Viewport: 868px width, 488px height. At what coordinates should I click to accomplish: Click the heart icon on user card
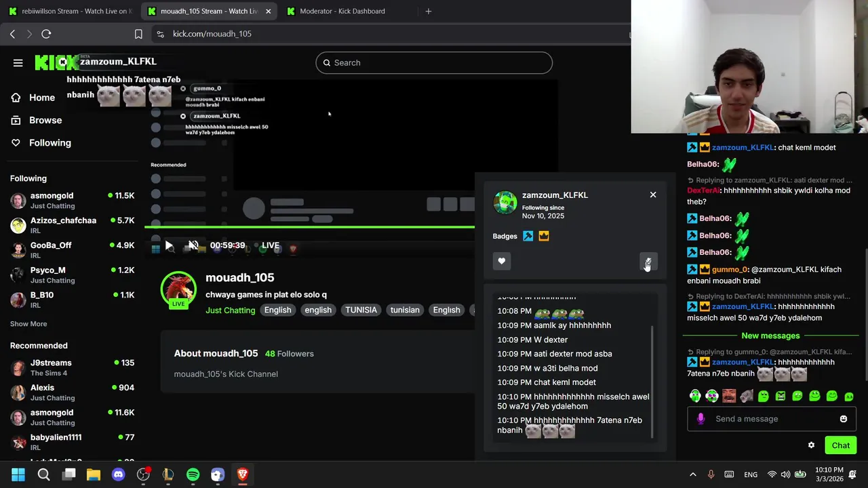click(x=502, y=261)
